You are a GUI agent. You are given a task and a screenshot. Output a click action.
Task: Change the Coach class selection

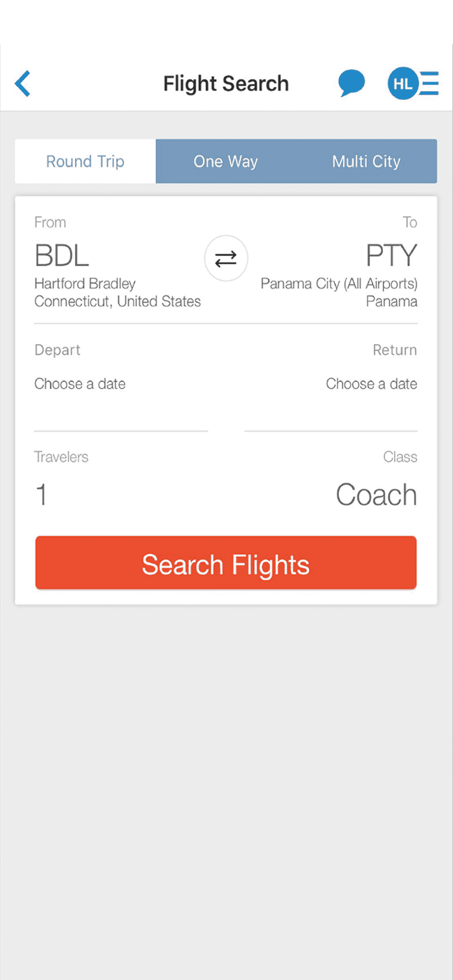(x=376, y=495)
